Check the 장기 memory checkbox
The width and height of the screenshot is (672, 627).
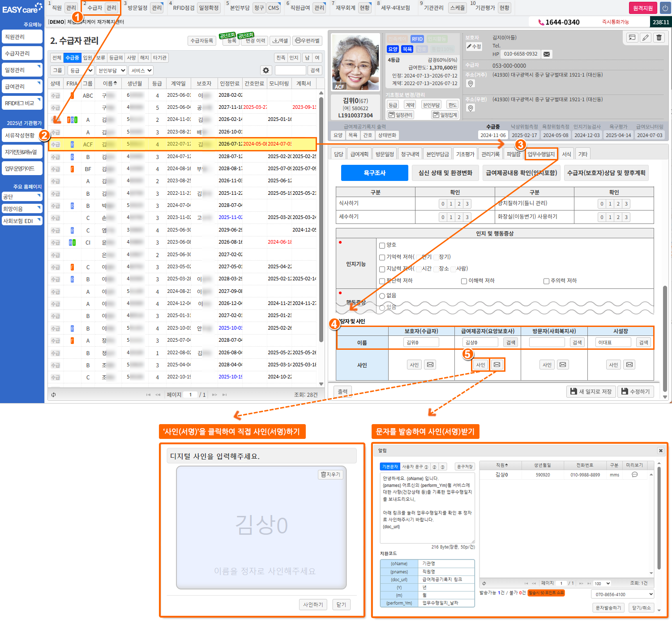[x=435, y=257]
